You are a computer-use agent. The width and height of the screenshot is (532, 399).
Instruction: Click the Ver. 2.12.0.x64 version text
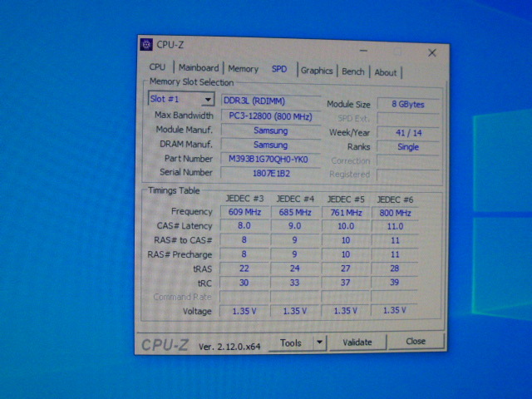coord(229,347)
